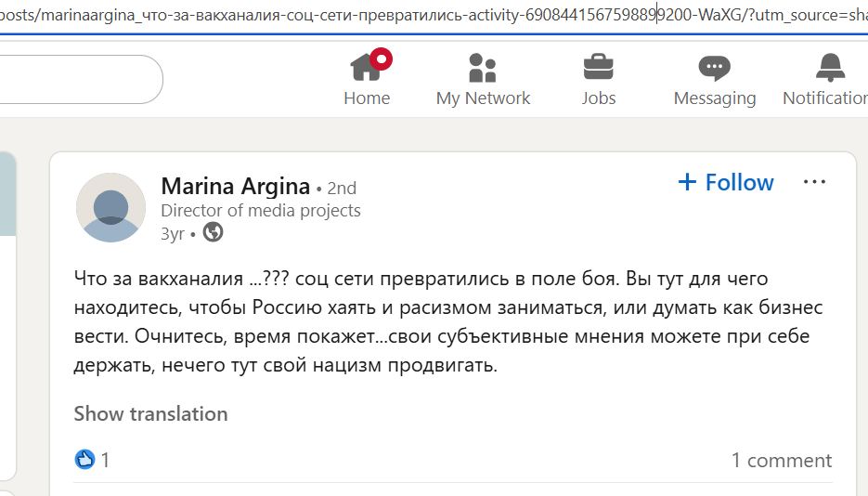Image resolution: width=868 pixels, height=496 pixels.
Task: Click the blue like reaction icon
Action: click(x=84, y=459)
